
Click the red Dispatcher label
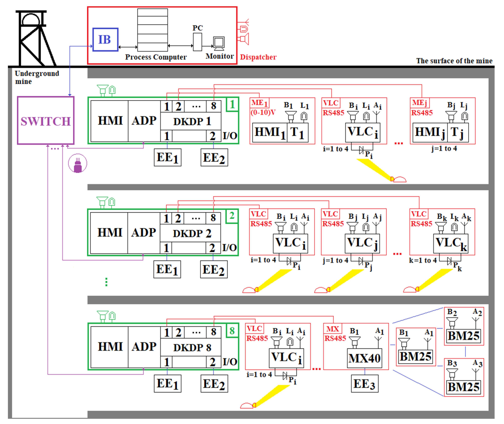click(x=258, y=57)
